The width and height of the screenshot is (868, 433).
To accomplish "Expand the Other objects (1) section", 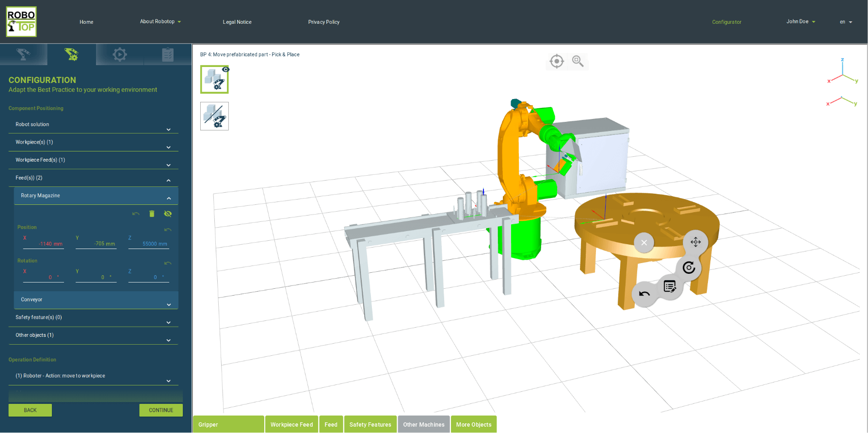I will [93, 336].
